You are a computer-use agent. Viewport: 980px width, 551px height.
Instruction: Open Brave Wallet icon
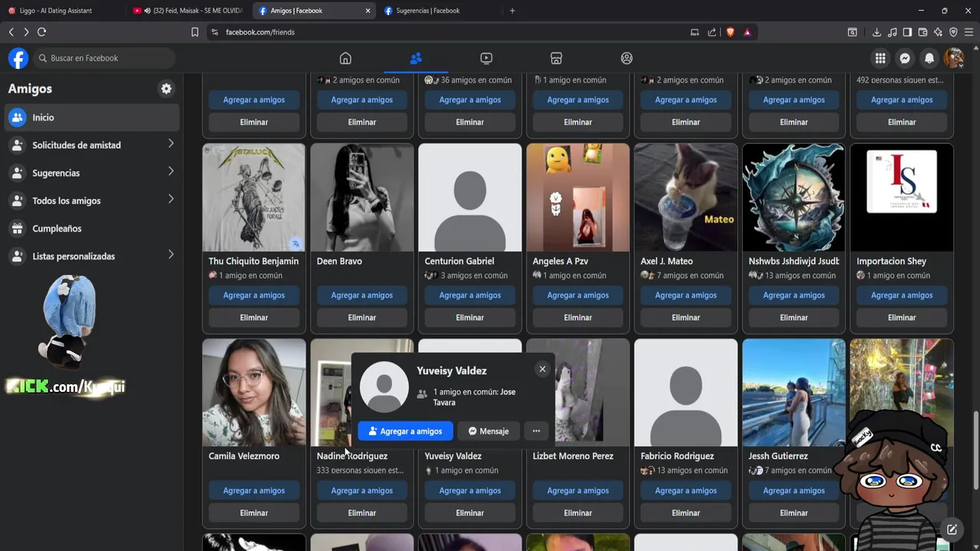point(923,32)
